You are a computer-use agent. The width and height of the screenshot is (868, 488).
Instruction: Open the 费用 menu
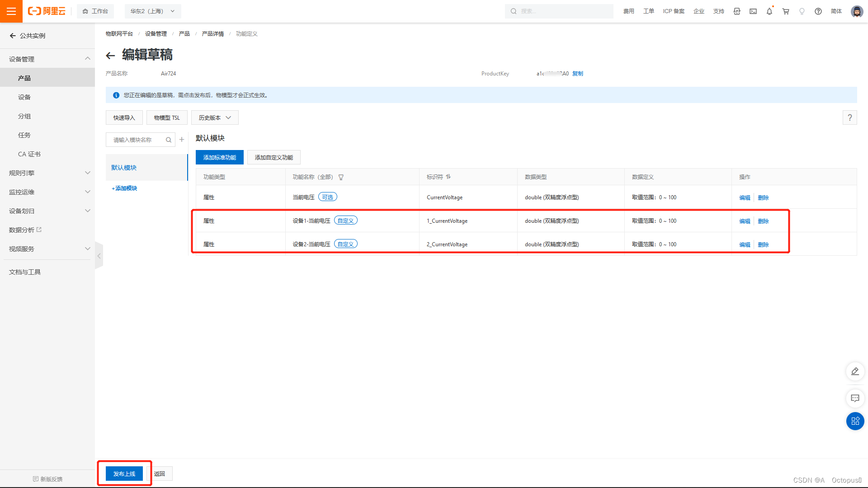coord(628,11)
